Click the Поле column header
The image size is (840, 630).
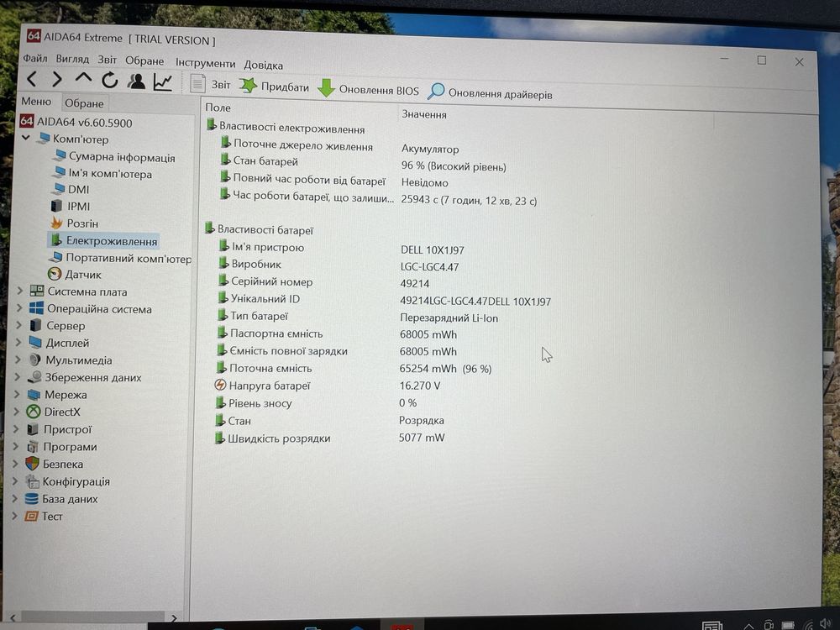pos(218,108)
